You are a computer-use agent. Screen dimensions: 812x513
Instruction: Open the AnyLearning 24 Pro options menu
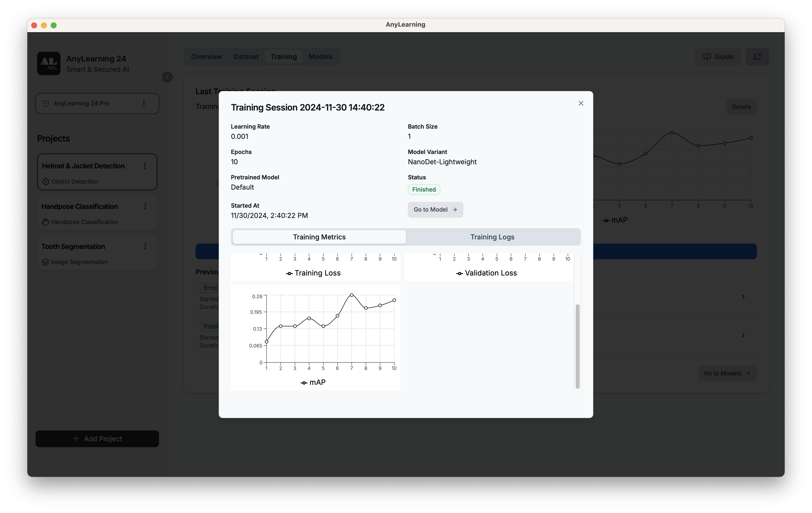point(144,103)
